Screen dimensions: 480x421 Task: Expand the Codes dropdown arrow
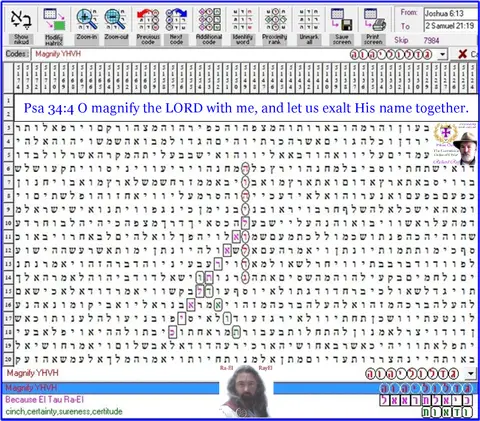[443, 54]
